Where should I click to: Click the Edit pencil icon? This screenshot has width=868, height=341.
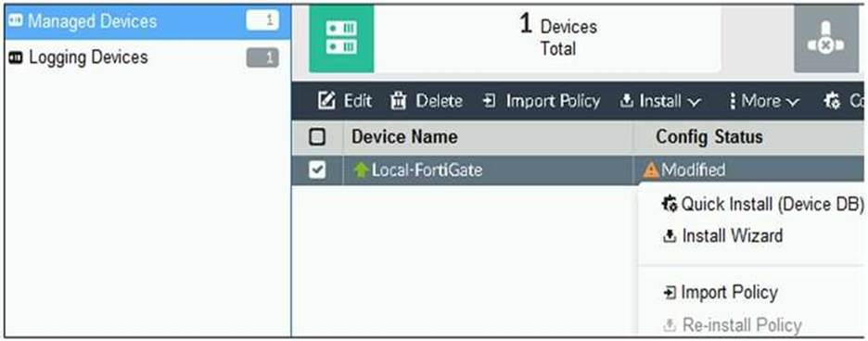point(327,101)
